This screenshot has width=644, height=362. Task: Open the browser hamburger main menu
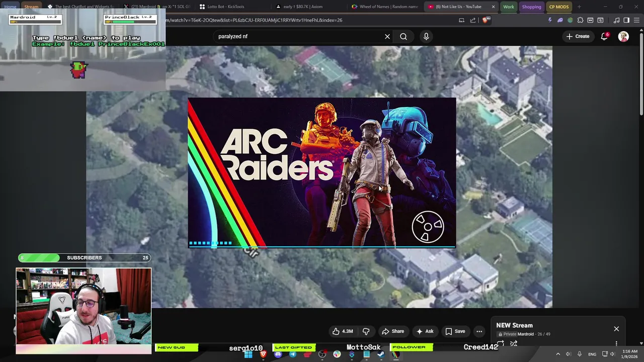(636, 20)
